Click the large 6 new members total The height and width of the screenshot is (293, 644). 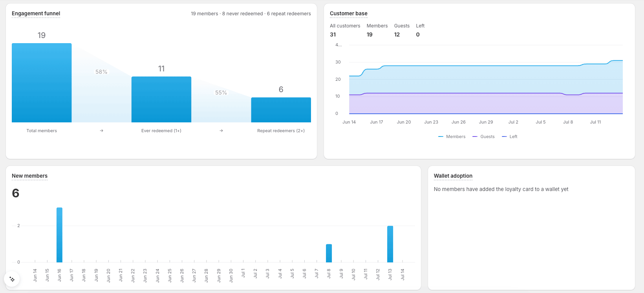16,193
